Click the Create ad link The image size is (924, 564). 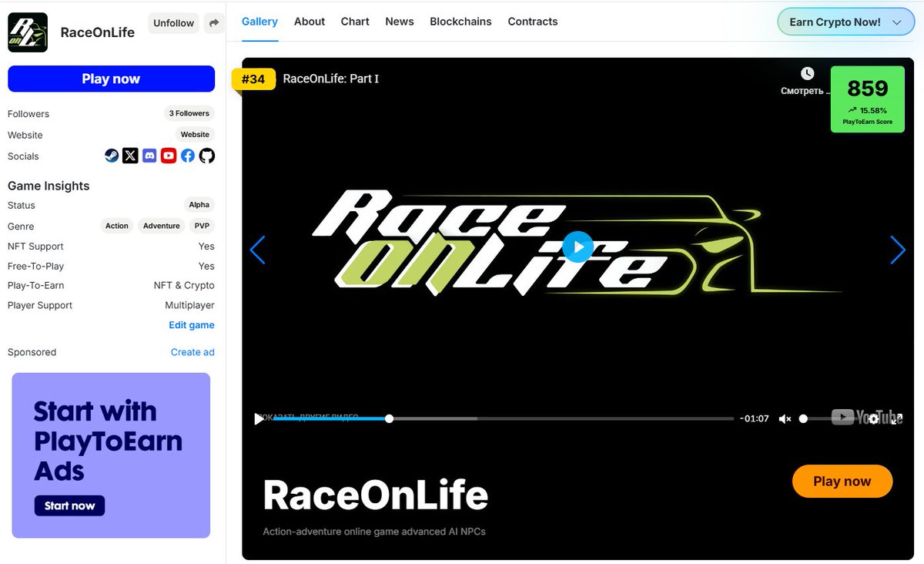(x=192, y=352)
